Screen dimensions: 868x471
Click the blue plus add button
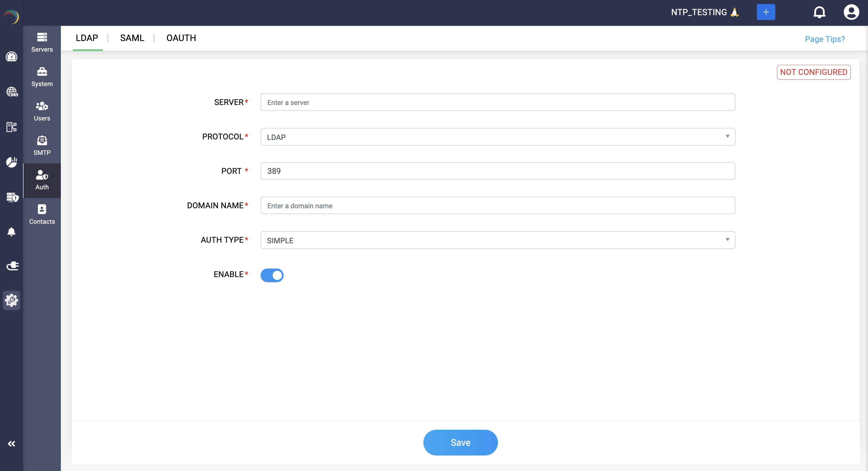pyautogui.click(x=766, y=12)
